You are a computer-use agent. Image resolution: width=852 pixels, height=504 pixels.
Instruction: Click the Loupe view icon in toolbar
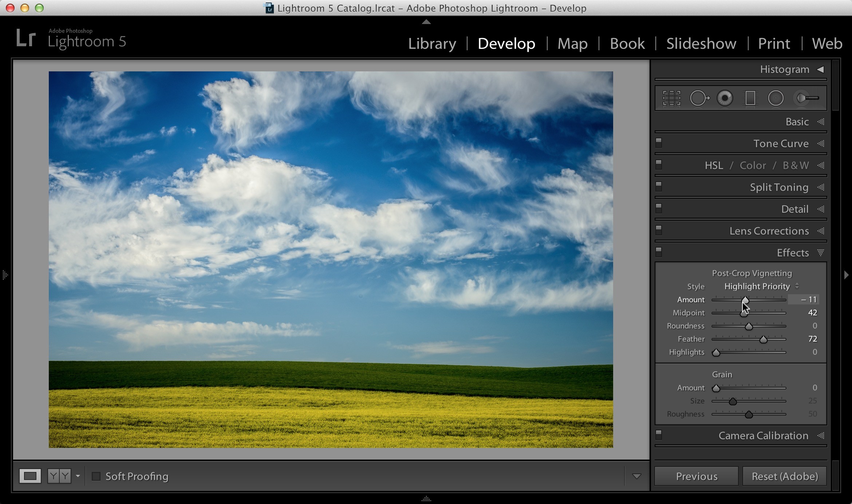30,476
